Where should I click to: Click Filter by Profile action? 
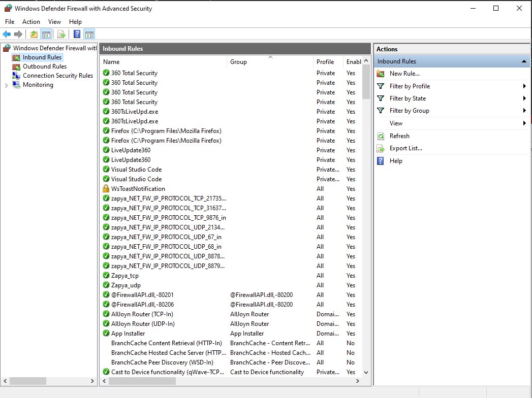click(x=410, y=86)
